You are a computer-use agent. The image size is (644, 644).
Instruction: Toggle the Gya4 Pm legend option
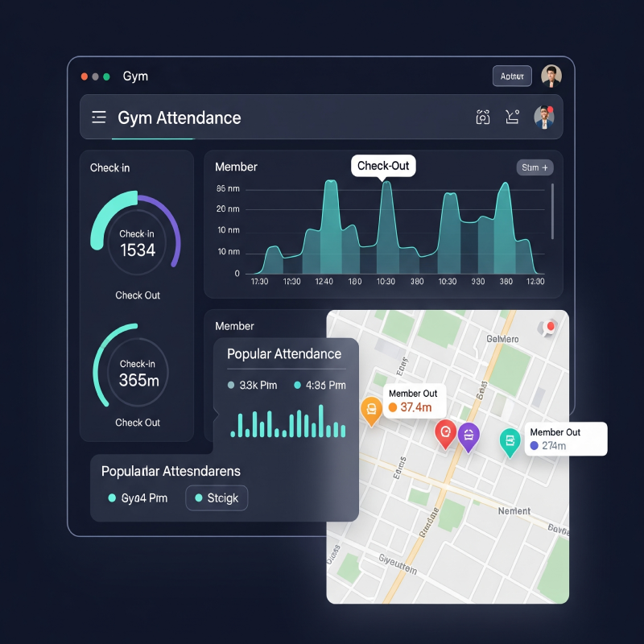click(137, 498)
